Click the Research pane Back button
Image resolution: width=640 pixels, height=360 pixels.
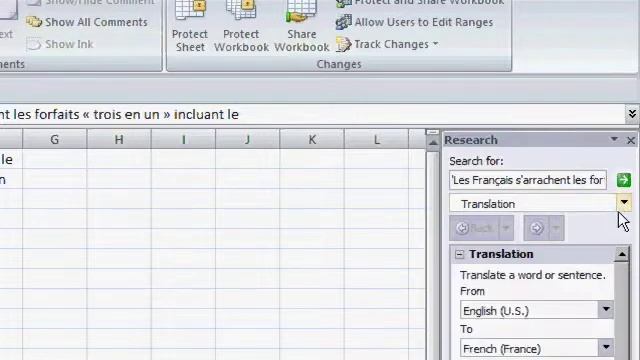(474, 228)
